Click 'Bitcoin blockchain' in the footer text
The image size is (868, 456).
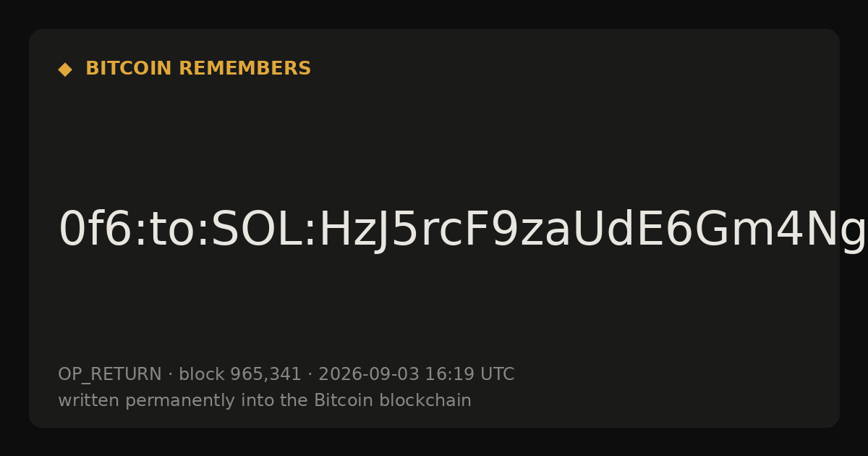tap(393, 400)
